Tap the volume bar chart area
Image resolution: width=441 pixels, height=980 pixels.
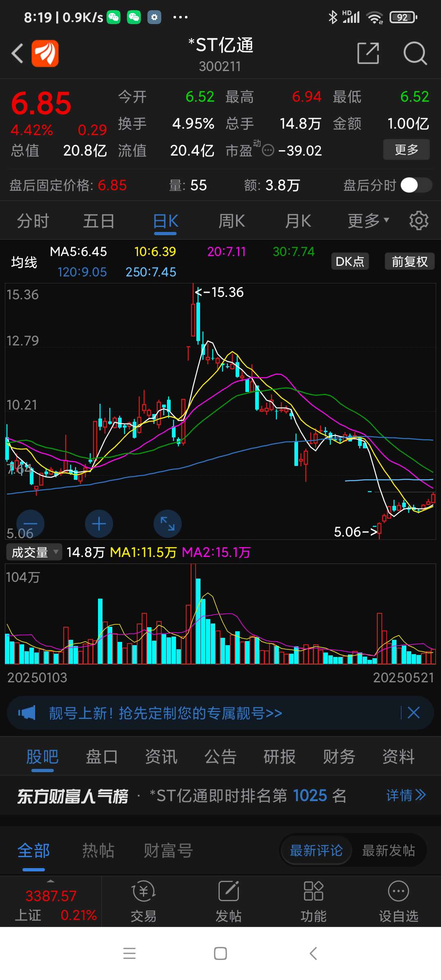click(x=220, y=614)
